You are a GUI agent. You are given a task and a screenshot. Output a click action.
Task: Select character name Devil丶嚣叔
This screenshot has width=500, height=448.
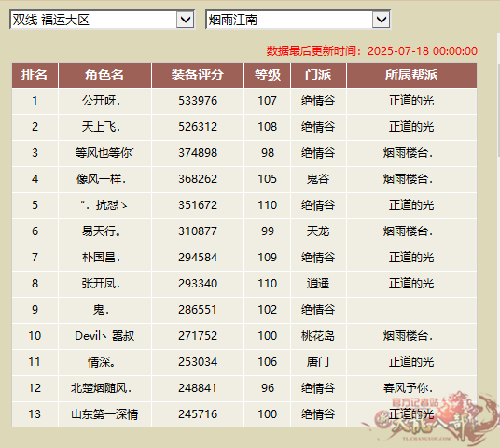tap(104, 336)
